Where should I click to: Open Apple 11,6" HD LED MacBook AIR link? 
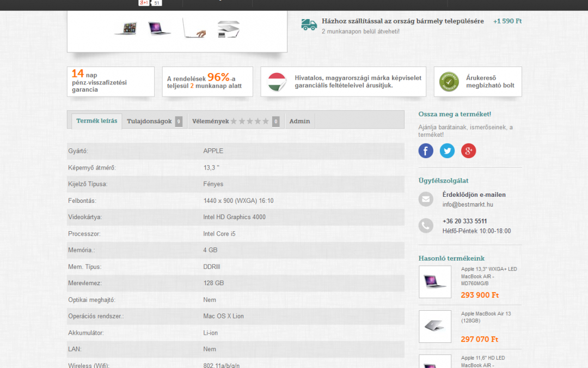(x=483, y=361)
